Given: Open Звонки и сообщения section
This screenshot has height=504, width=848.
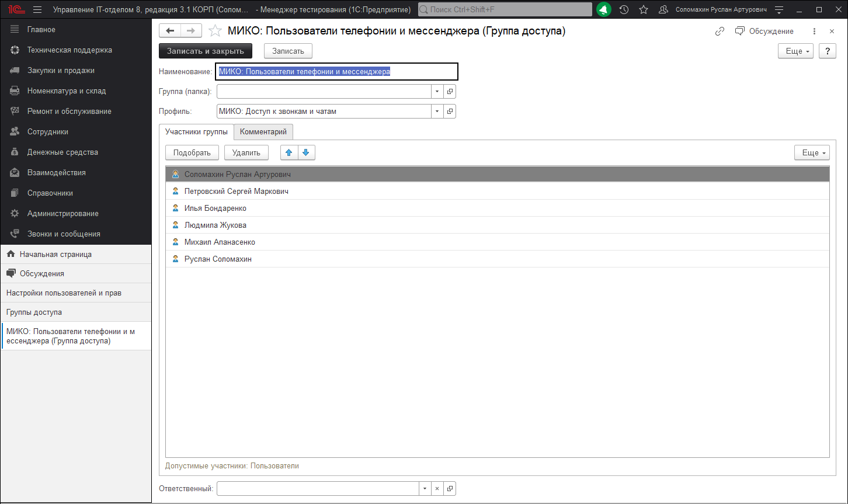Looking at the screenshot, I should click(x=63, y=234).
